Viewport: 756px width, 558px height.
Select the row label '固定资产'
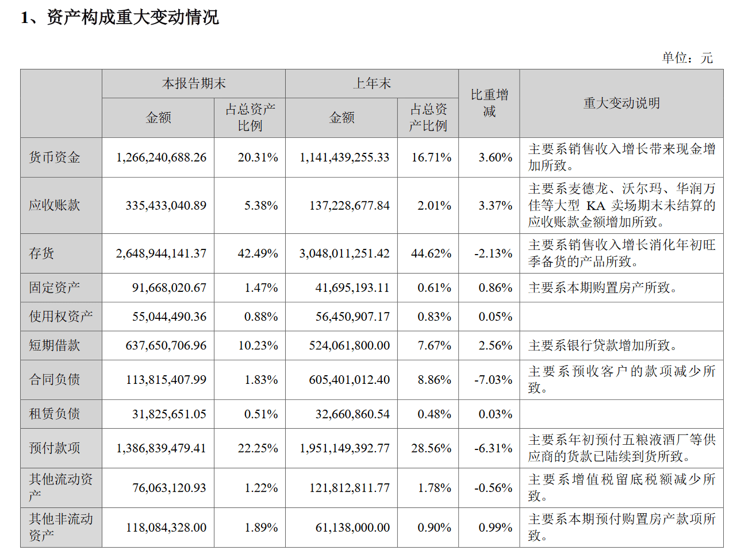pyautogui.click(x=55, y=288)
